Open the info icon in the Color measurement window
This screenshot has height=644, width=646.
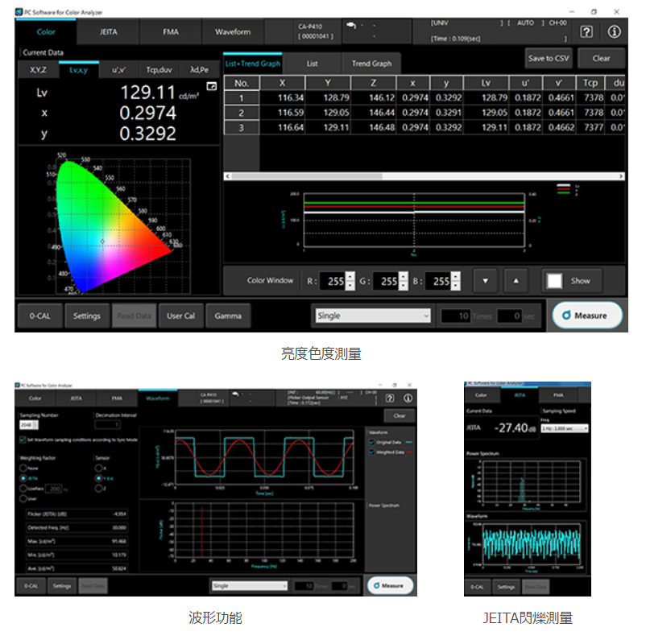[x=614, y=31]
